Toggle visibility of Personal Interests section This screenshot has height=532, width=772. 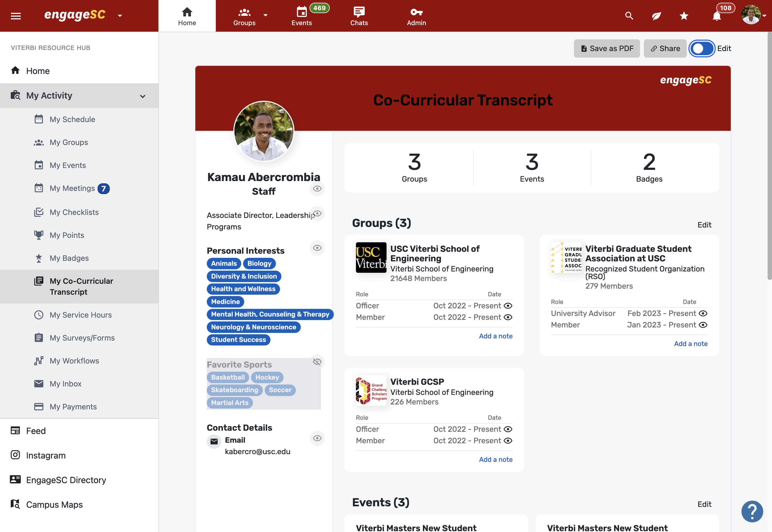pyautogui.click(x=317, y=248)
